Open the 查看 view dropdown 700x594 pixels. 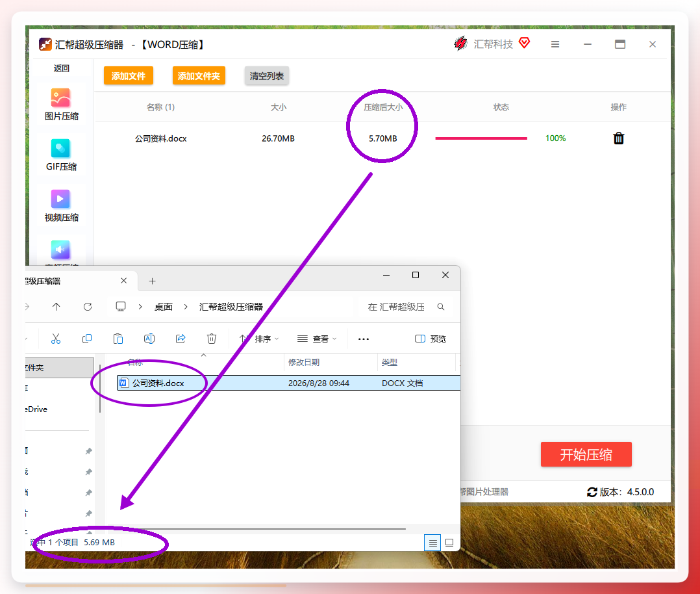coord(317,339)
